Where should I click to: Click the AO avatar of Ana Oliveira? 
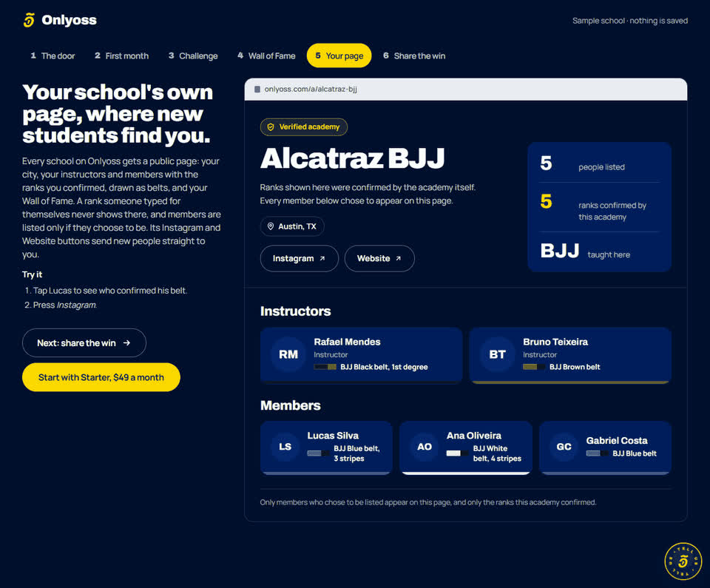click(425, 447)
